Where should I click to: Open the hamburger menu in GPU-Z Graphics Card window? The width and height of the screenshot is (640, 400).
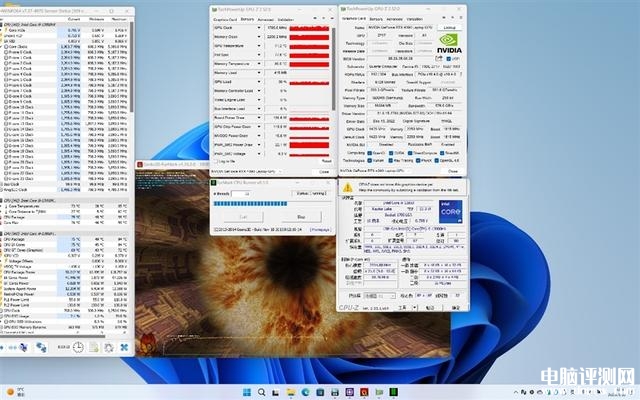point(461,18)
